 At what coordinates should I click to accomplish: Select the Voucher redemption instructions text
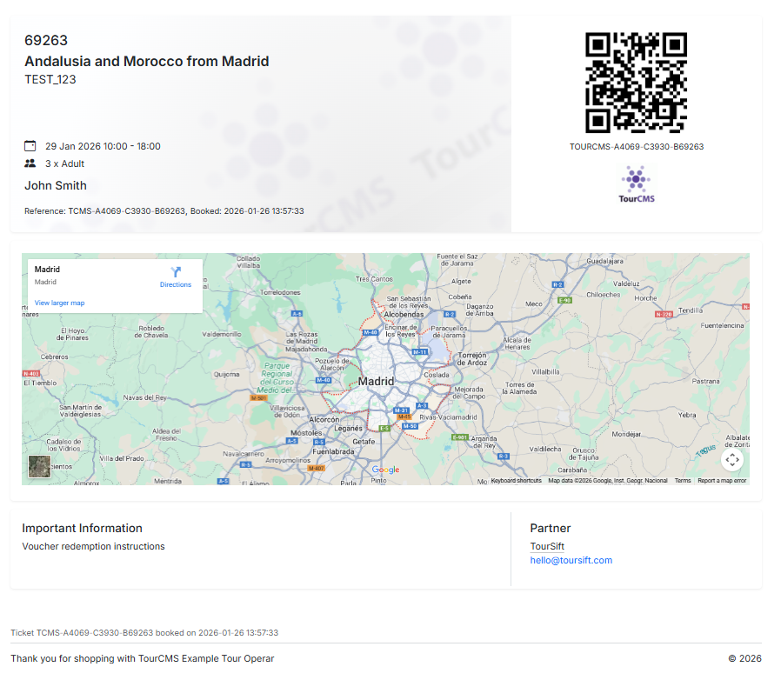point(93,546)
